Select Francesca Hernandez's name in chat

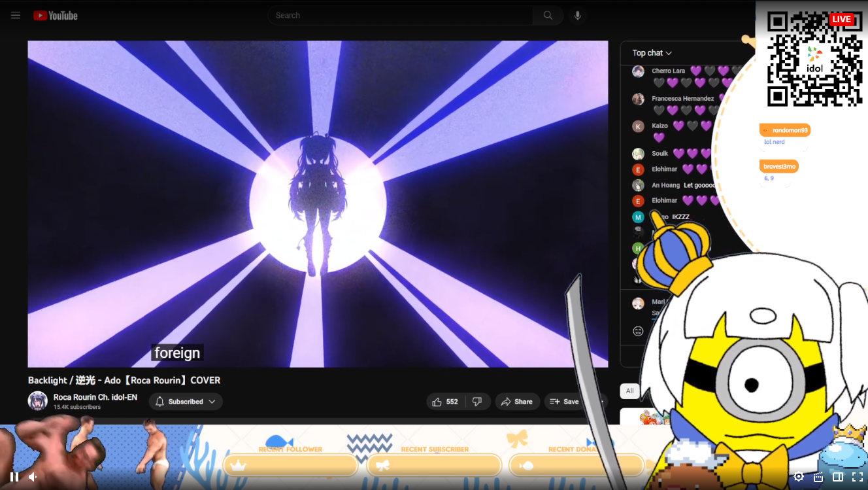(x=682, y=98)
